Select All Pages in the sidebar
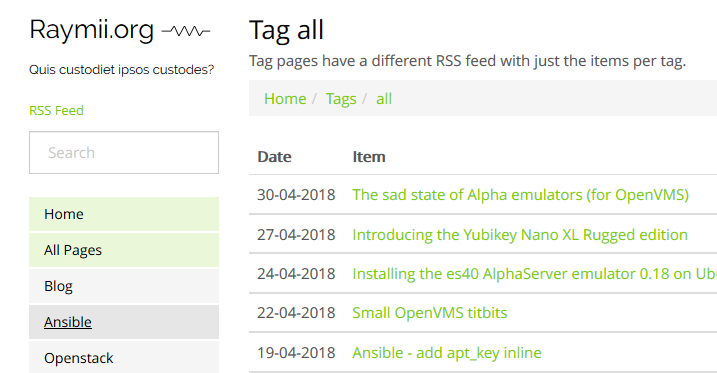The height and width of the screenshot is (373, 717). pos(124,250)
